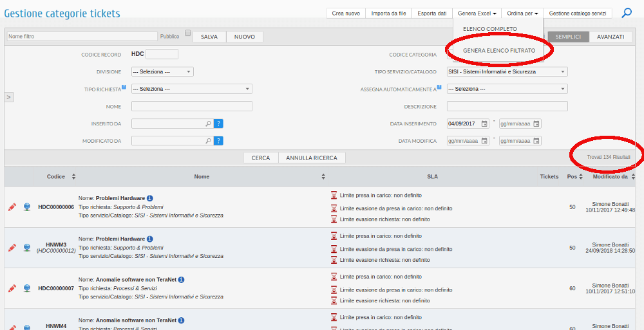Focus the Inserito da field
The width and height of the screenshot is (644, 330).
click(173, 124)
